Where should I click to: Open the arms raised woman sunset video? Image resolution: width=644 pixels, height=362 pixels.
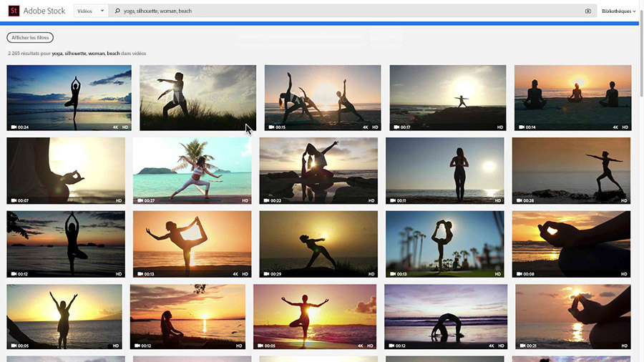64,317
